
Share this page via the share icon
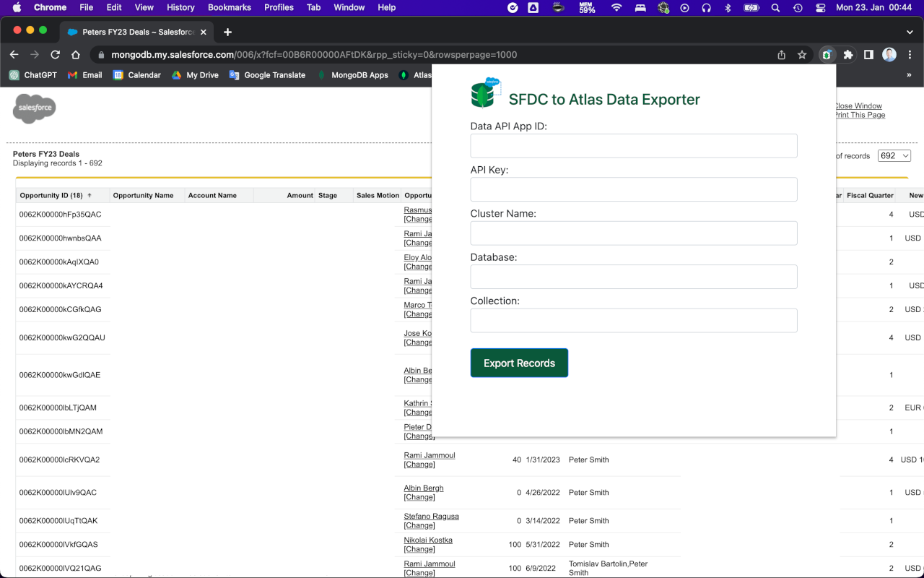pos(781,55)
